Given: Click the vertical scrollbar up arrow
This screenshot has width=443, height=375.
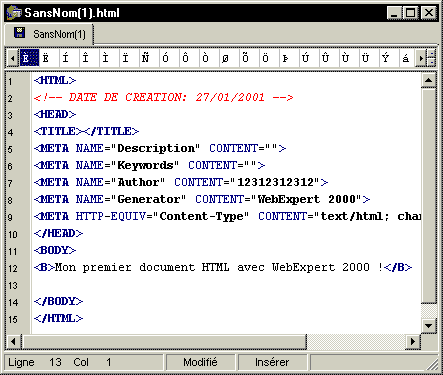Looking at the screenshot, I should (x=428, y=80).
